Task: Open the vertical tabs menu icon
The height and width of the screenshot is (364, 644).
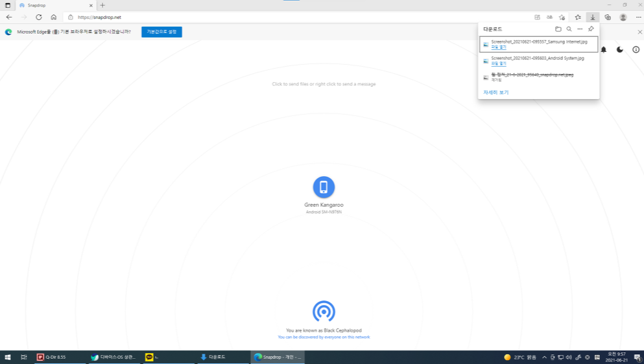Action: pyautogui.click(x=7, y=5)
